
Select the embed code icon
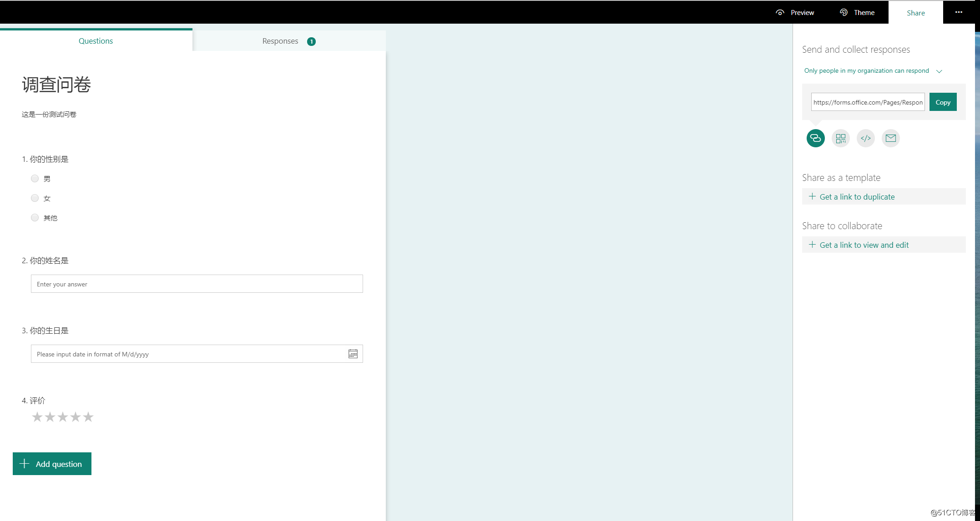pos(865,138)
